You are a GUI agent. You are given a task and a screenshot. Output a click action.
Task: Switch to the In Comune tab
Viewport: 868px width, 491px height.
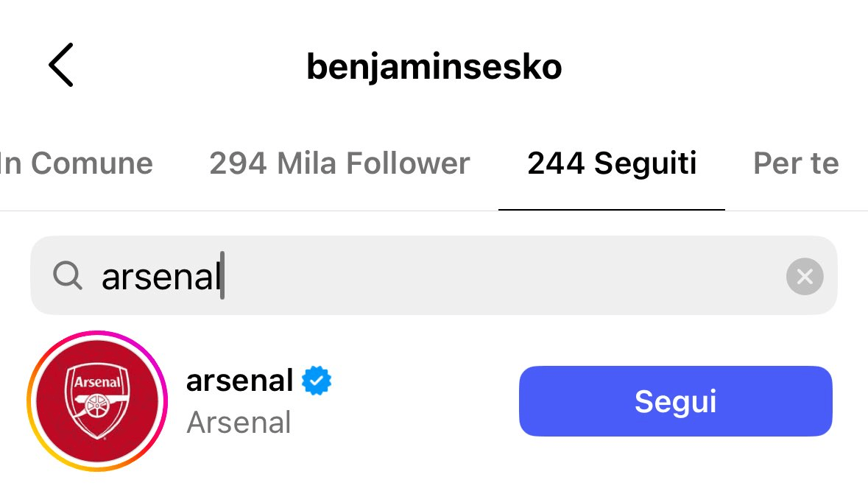(x=76, y=163)
